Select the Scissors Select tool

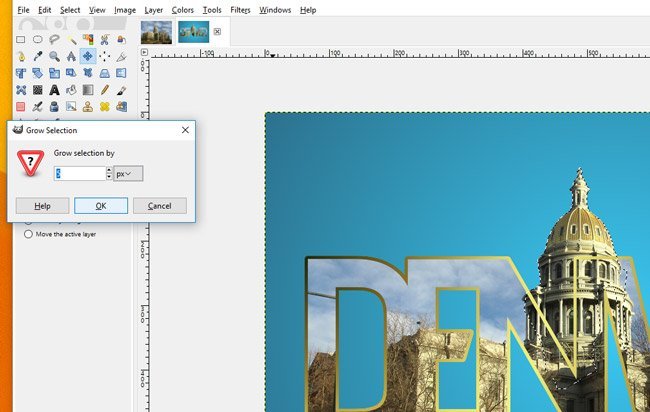pyautogui.click(x=104, y=39)
